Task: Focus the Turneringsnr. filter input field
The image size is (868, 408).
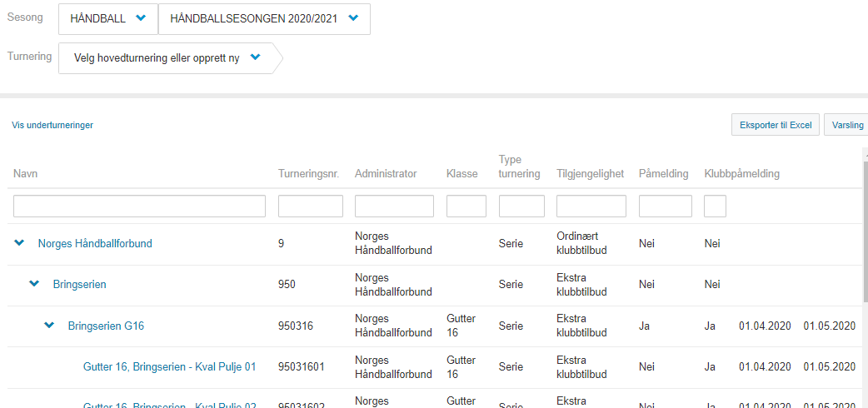Action: tap(311, 206)
